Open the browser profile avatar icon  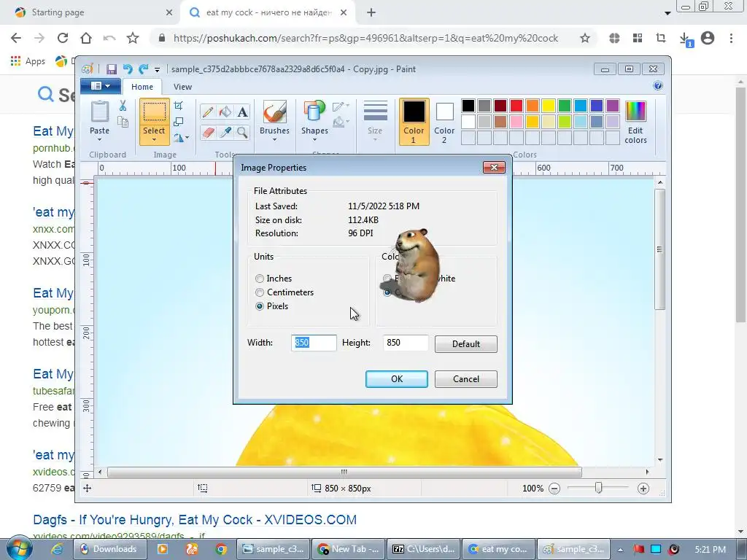pyautogui.click(x=708, y=38)
